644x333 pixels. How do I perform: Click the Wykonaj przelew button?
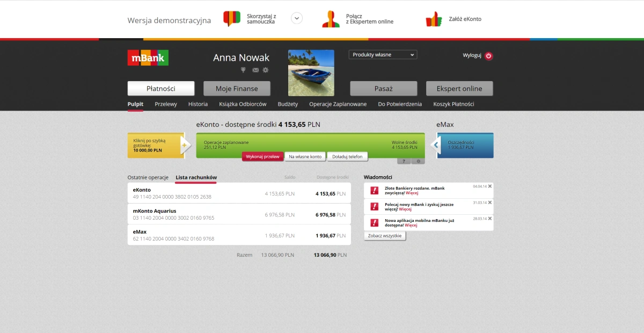point(262,157)
